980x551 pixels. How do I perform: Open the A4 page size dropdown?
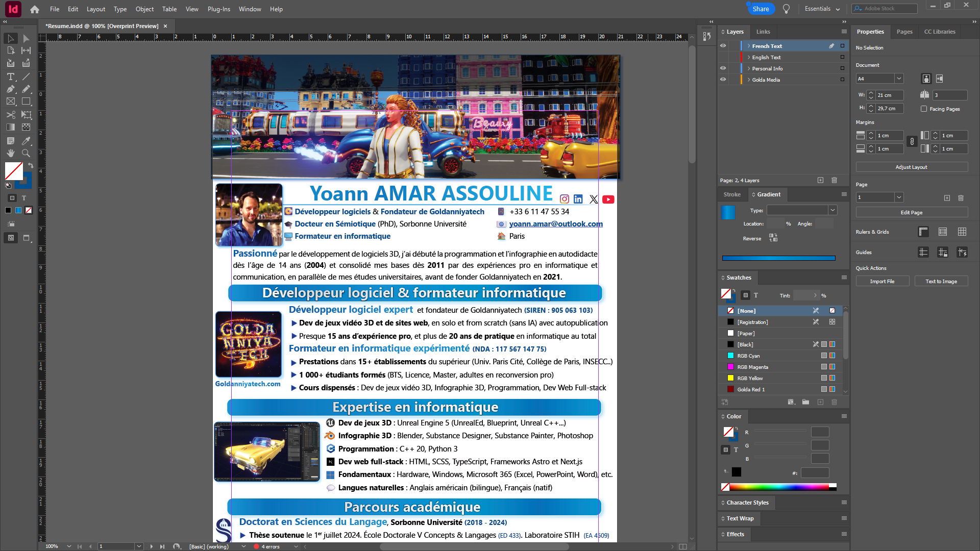click(x=899, y=79)
